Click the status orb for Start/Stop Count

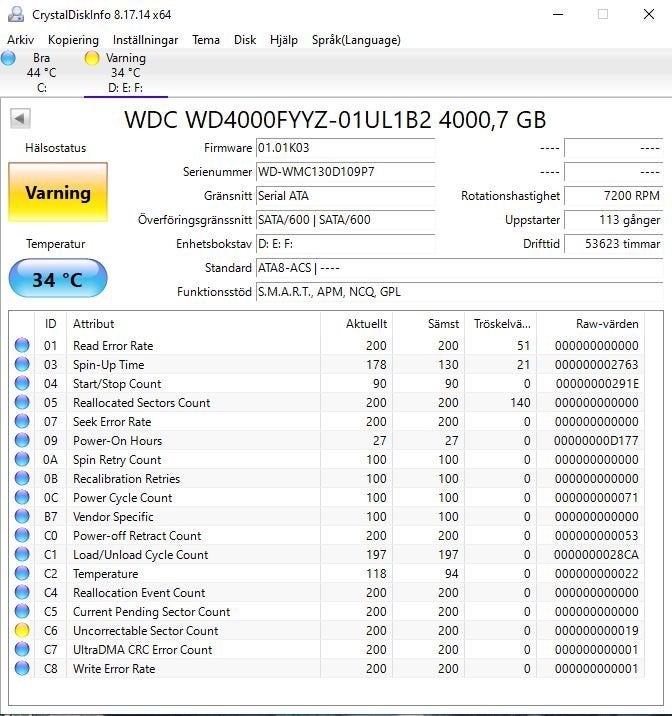point(22,384)
